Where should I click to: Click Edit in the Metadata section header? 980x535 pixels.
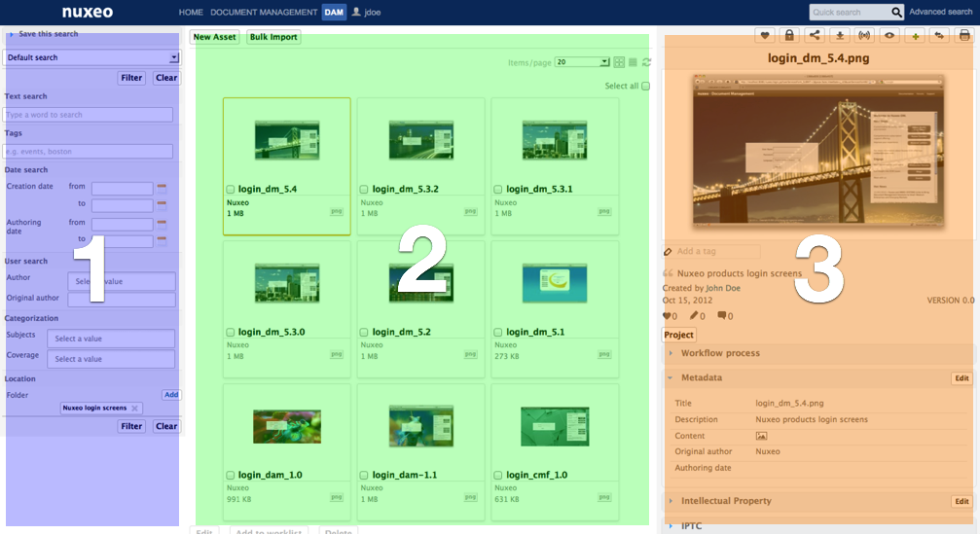pyautogui.click(x=962, y=378)
